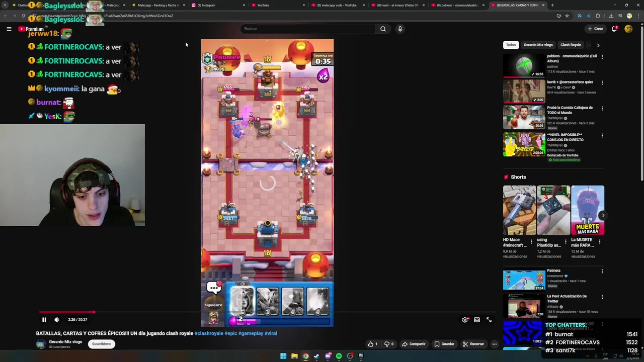Open options for pabloxo Full Album video
Screen dimensions: 644x362
click(602, 57)
